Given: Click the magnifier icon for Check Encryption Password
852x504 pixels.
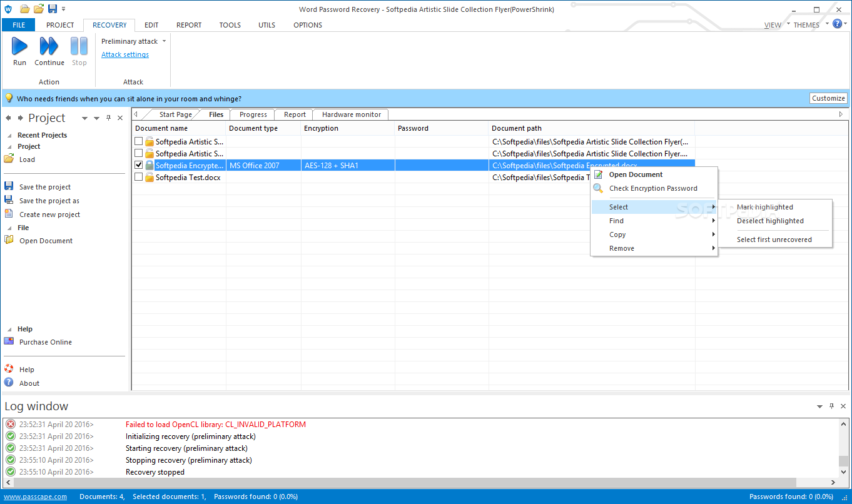Looking at the screenshot, I should [x=598, y=188].
